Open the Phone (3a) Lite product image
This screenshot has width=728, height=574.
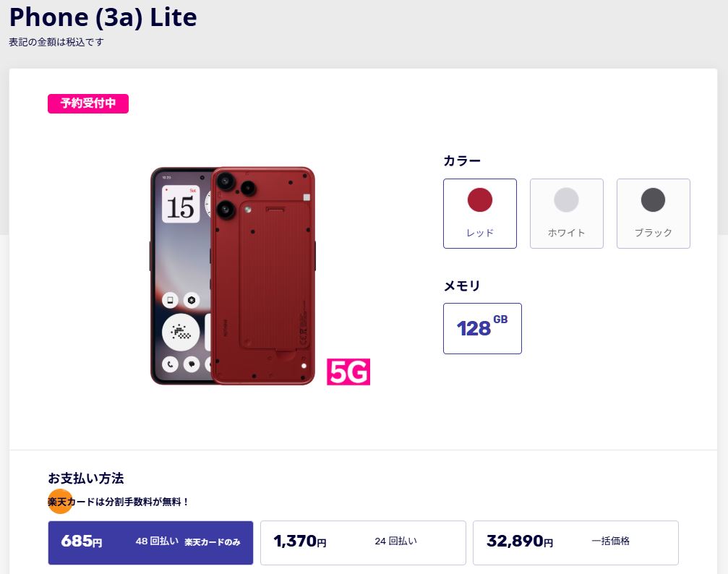(231, 275)
